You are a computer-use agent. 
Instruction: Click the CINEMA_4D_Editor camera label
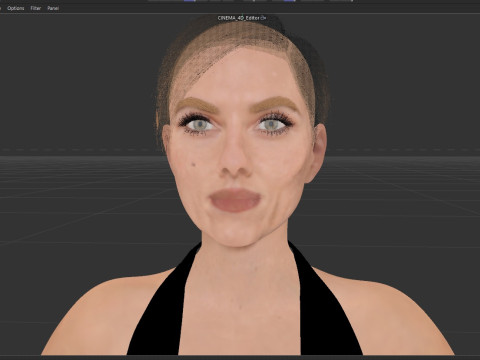tap(239, 18)
